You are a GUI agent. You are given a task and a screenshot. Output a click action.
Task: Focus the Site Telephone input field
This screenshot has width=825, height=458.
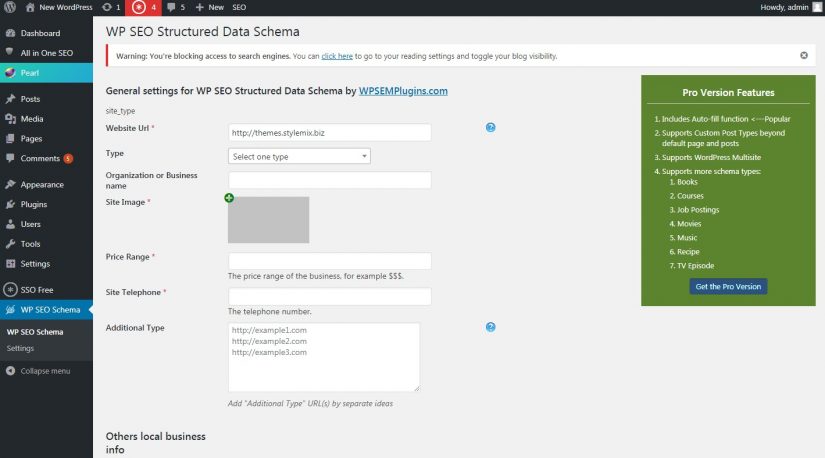coord(330,296)
